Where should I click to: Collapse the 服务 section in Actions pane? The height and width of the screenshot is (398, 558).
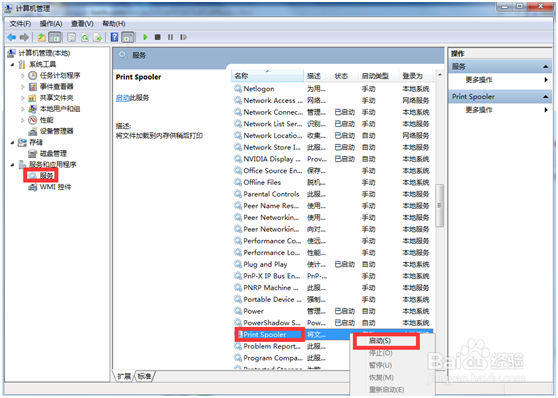[545, 67]
